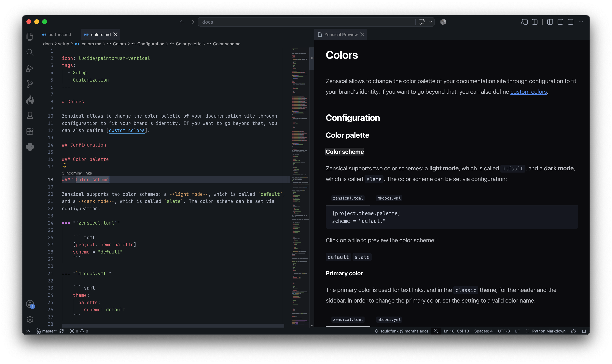Open the chat sparkle icon in title bar
The width and height of the screenshot is (612, 364).
pyautogui.click(x=422, y=22)
